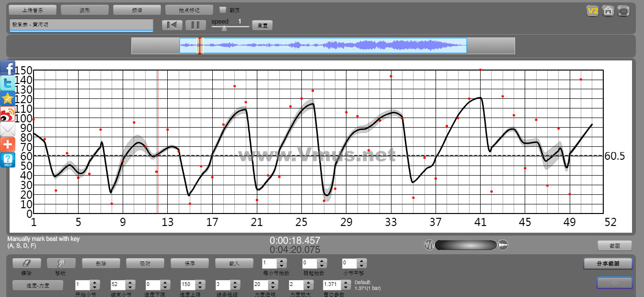Viewport: 644px width, 297px height.
Task: Pause the music playback
Action: click(x=195, y=25)
